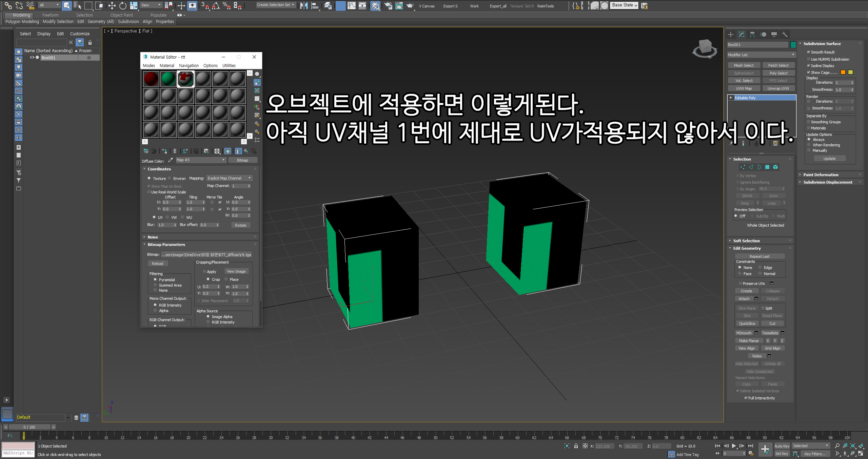The height and width of the screenshot is (459, 868).
Task: Expand the Paint Deformation rollout
Action: click(x=821, y=175)
